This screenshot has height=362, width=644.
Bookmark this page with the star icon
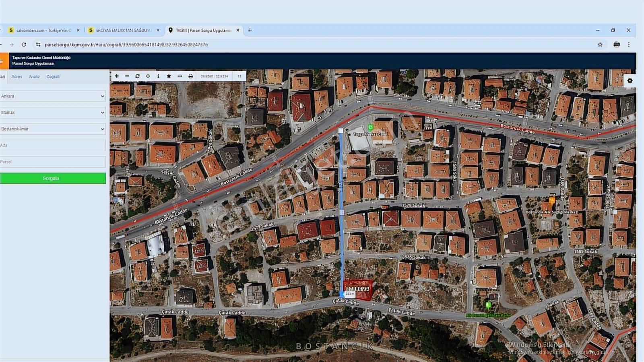click(x=600, y=45)
